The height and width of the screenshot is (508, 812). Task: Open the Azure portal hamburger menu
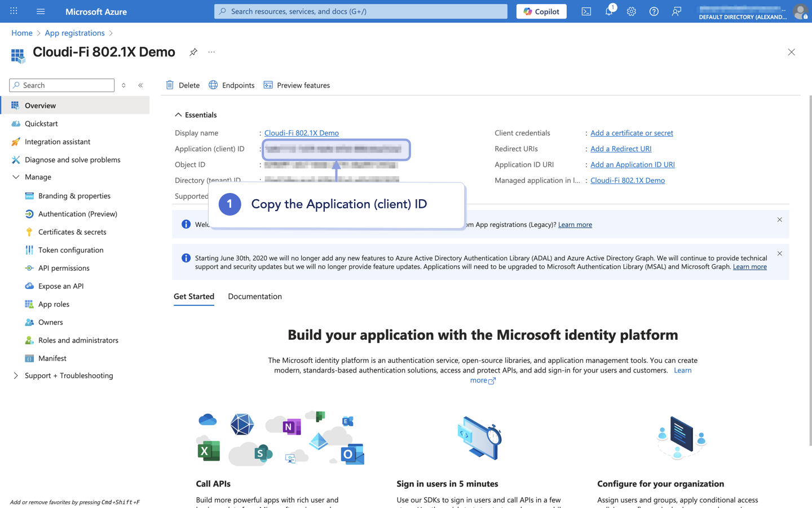[x=41, y=11]
